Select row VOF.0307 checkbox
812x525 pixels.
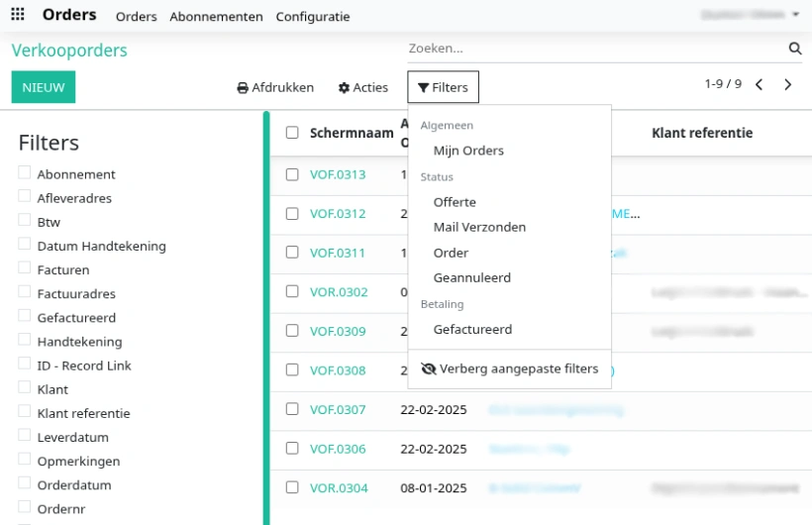tap(292, 409)
